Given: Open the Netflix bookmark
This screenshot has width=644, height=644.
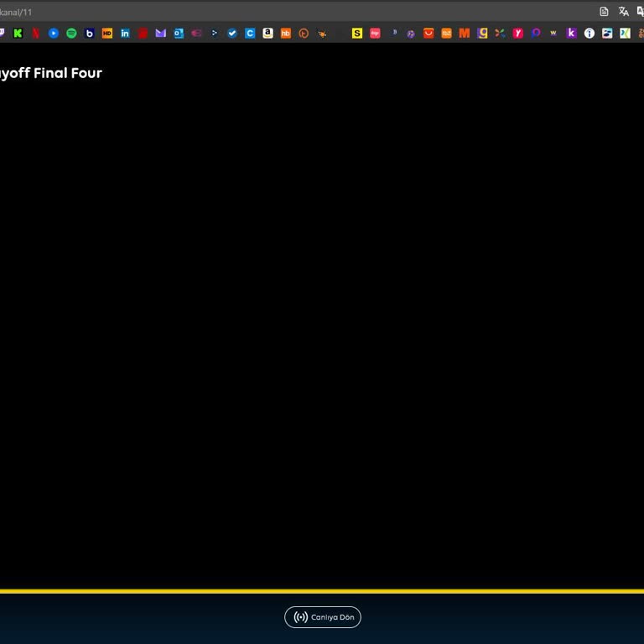Looking at the screenshot, I should 36,34.
